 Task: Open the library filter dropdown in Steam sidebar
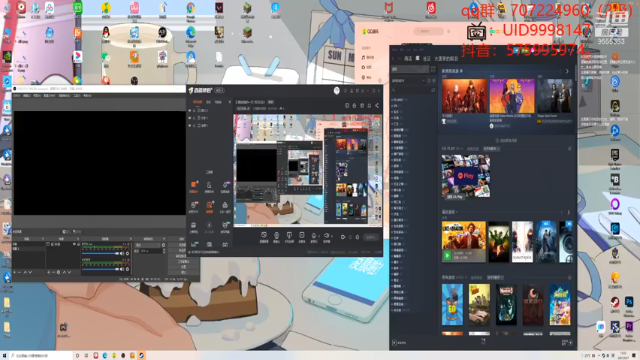tap(408, 81)
